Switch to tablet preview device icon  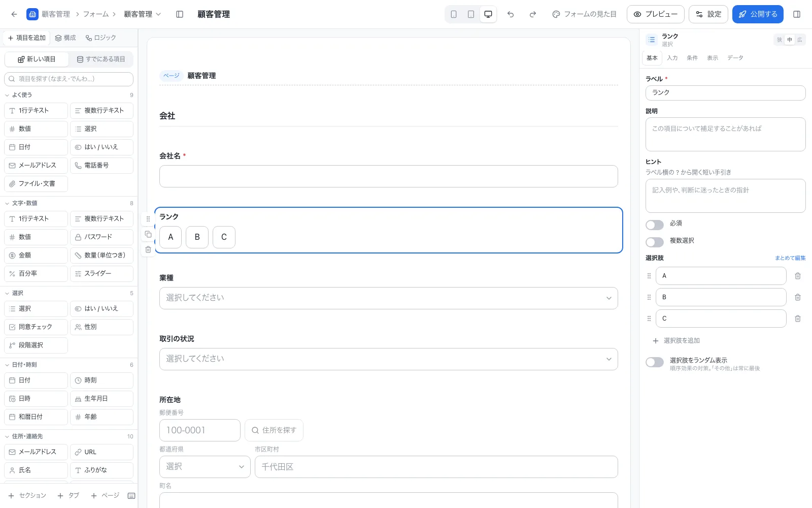(471, 14)
